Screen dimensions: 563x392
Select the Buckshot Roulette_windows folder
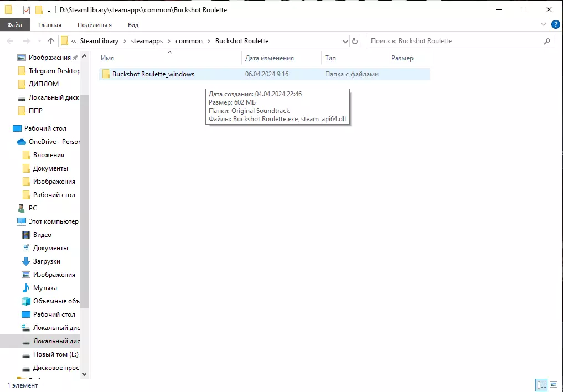pyautogui.click(x=264, y=74)
